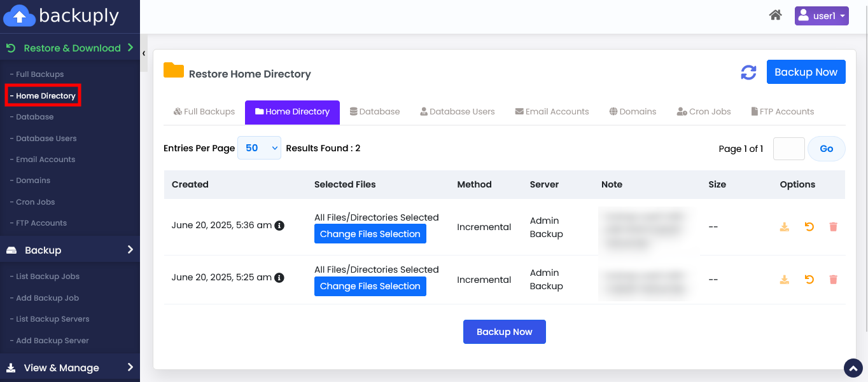Click Change Files Selection for 5:25 am
The width and height of the screenshot is (868, 382).
coord(370,287)
